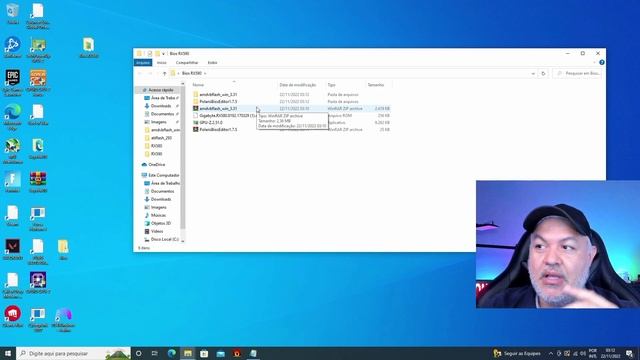
Task: Open pinned Imagens under Acesso rápido
Action: [x=160, y=122]
